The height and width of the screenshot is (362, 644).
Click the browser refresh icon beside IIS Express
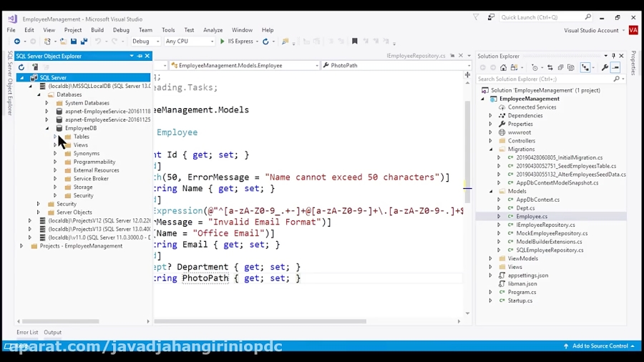click(265, 41)
